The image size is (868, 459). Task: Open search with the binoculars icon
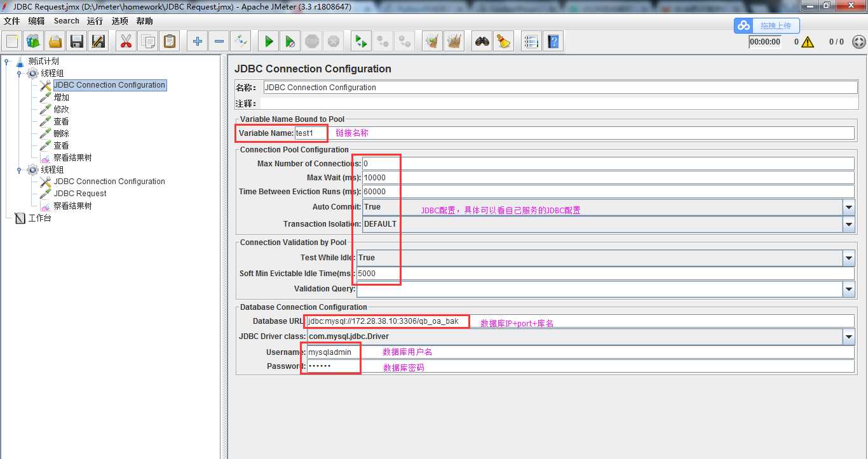click(482, 41)
